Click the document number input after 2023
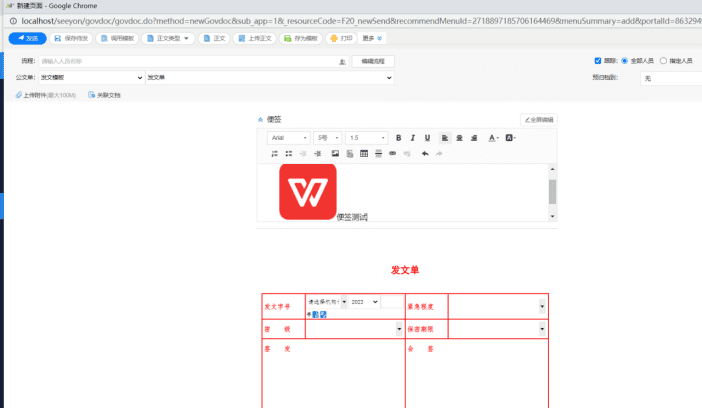The image size is (702, 408). 392,302
